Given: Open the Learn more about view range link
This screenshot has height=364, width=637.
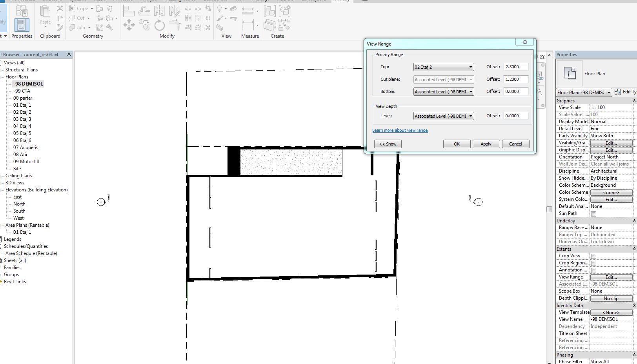Looking at the screenshot, I should tap(400, 130).
